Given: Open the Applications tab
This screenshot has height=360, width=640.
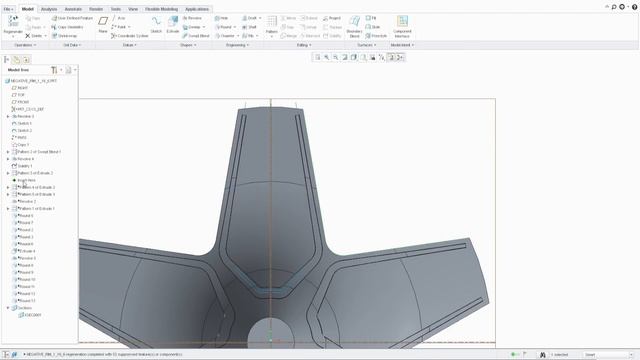Looking at the screenshot, I should tap(197, 9).
